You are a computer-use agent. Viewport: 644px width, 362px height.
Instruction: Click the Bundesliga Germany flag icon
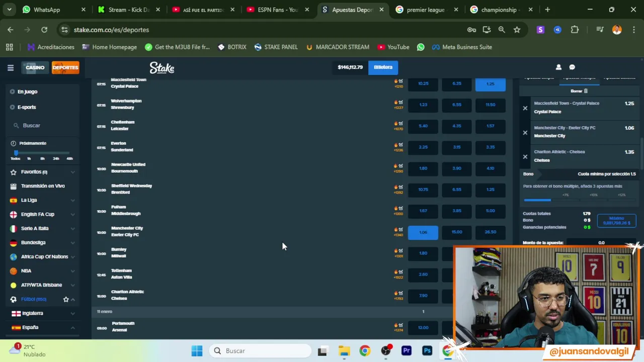pyautogui.click(x=14, y=242)
